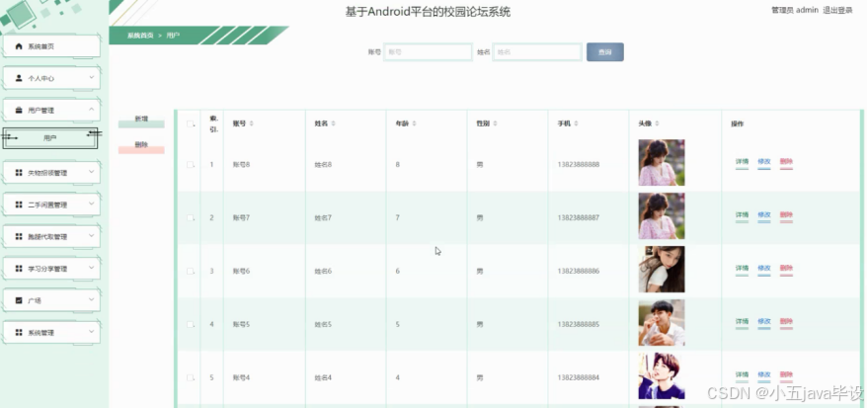Expand the 失物招领管理 menu chevron
Viewport: 868px width, 408px height.
pyautogui.click(x=92, y=172)
